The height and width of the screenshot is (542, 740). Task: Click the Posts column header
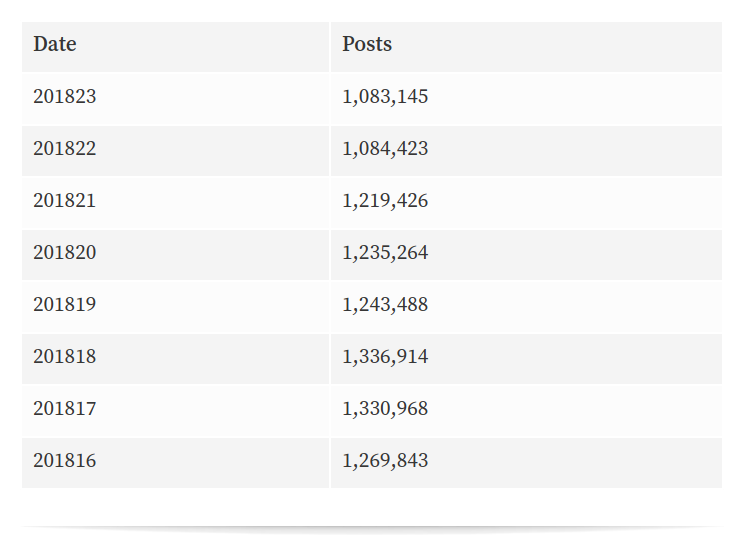[x=367, y=44]
